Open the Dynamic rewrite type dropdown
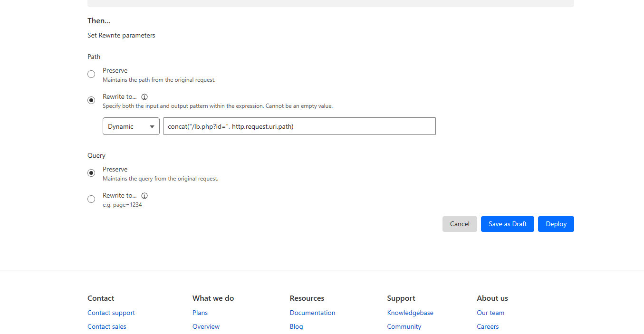Image resolution: width=644 pixels, height=334 pixels. (x=131, y=126)
